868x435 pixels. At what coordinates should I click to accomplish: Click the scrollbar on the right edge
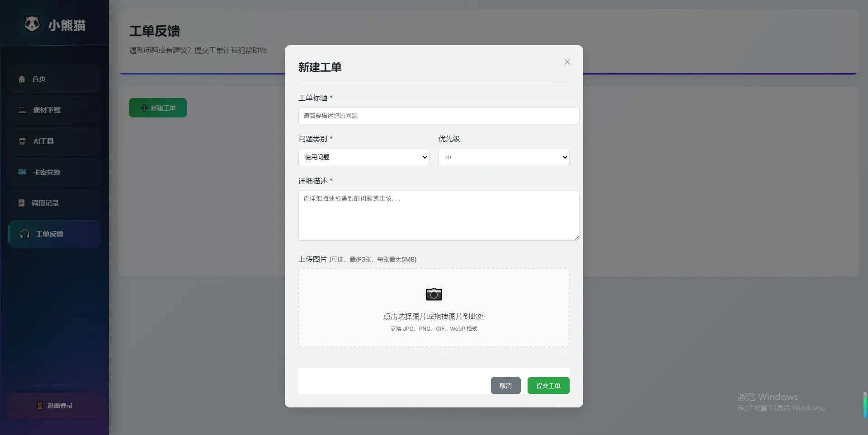pos(864,405)
